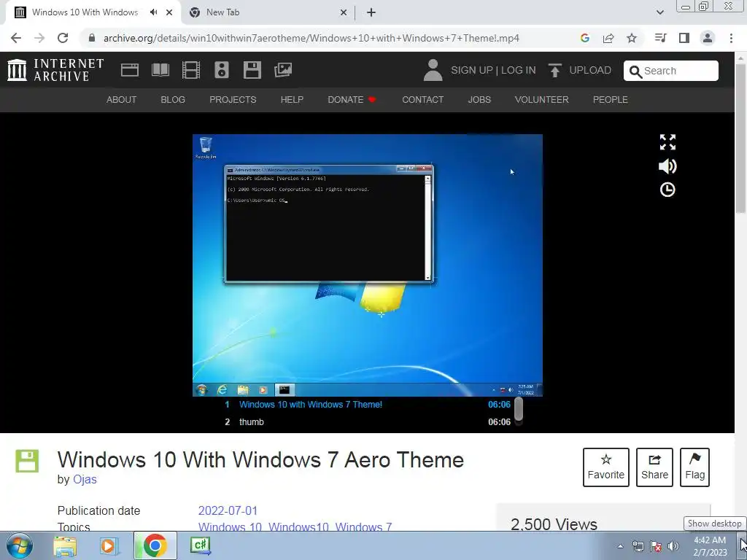
Task: Open the ABOUT menu item
Action: tap(122, 99)
